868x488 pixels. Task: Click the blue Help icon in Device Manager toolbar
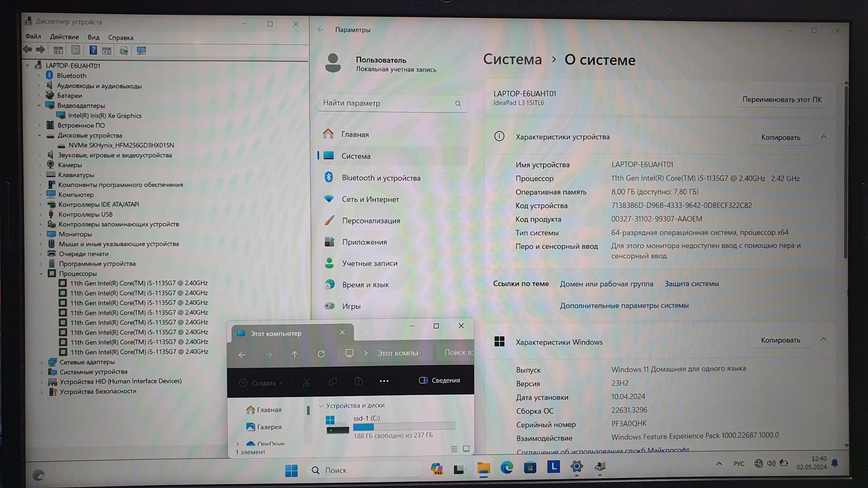coord(93,50)
